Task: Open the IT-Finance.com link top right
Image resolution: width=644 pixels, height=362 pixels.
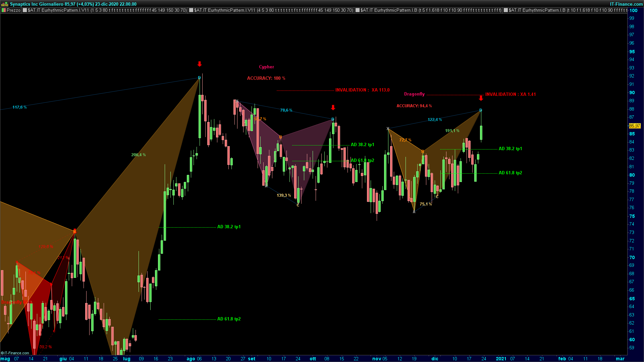Action: pos(626,4)
